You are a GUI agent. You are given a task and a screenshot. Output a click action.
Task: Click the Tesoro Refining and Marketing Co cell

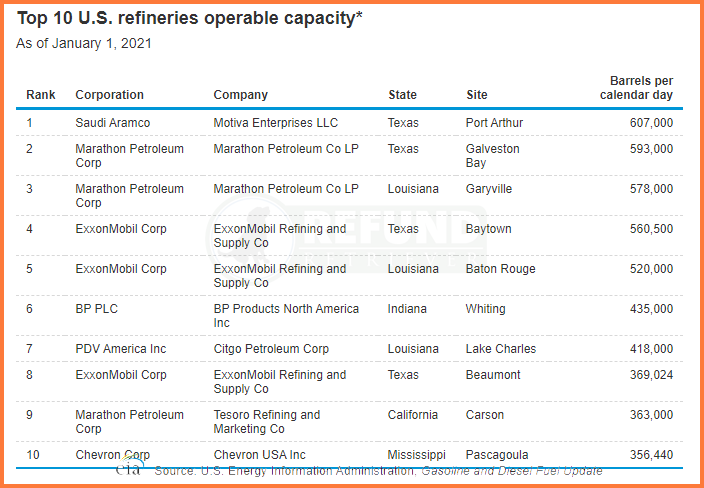(267, 422)
